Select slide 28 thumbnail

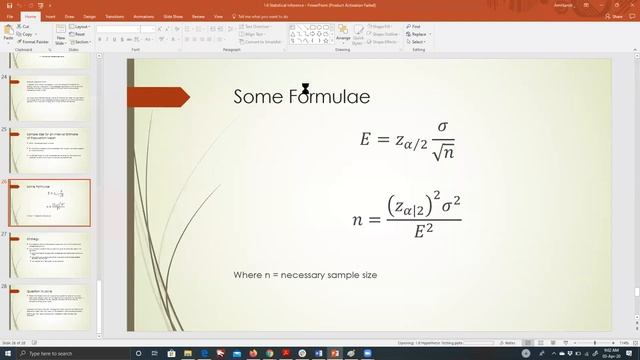[49, 307]
